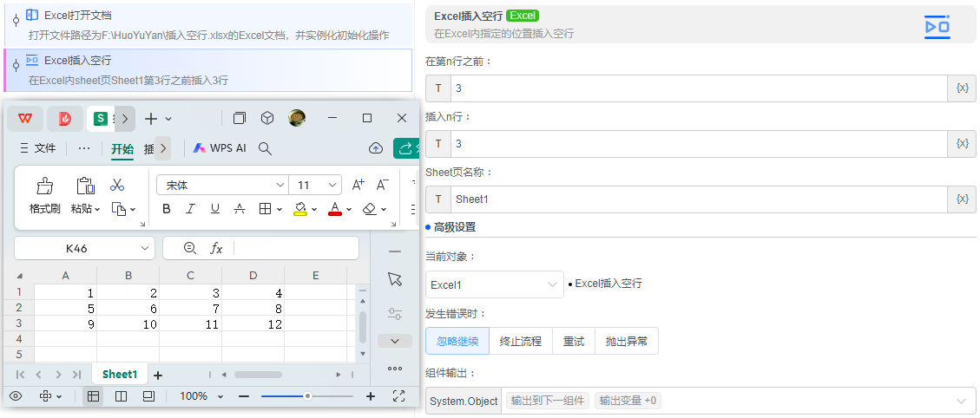Open the new-tab dropdown arrow beside plus
Image resolution: width=980 pixels, height=418 pixels.
coord(168,119)
